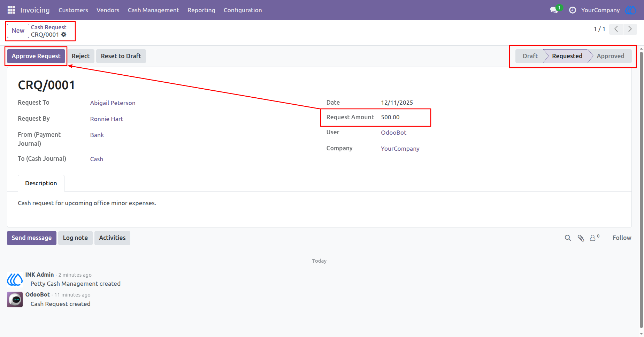Open the conversations chat bubble icon

tap(554, 10)
